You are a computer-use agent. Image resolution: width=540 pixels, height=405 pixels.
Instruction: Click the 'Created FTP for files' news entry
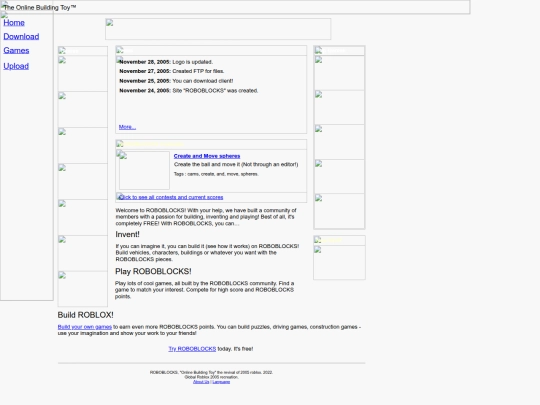[x=172, y=71]
